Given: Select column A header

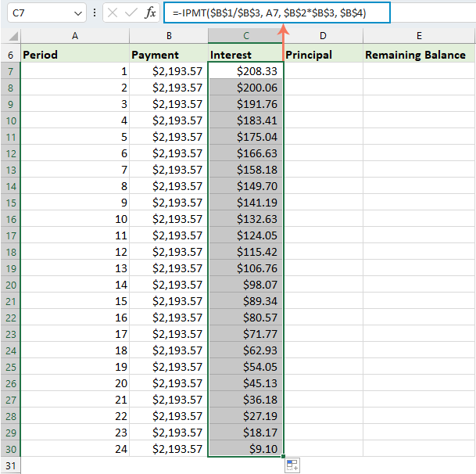Looking at the screenshot, I should tap(75, 36).
